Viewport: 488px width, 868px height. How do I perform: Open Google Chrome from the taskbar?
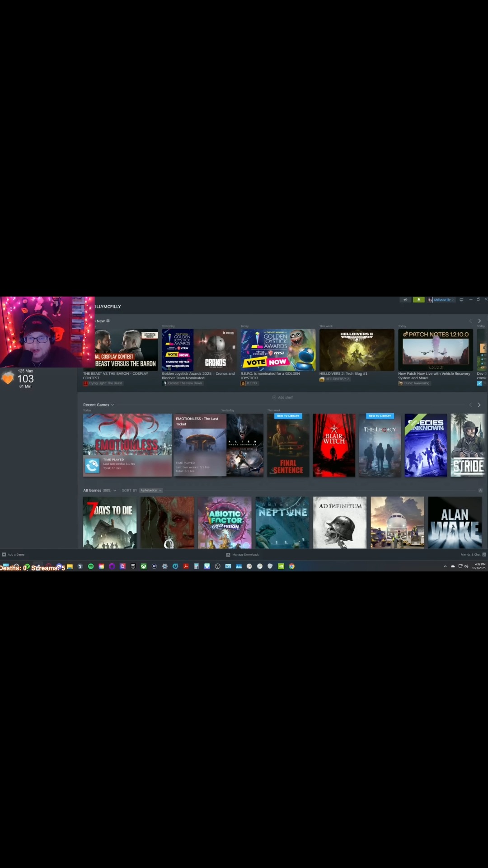(x=291, y=566)
